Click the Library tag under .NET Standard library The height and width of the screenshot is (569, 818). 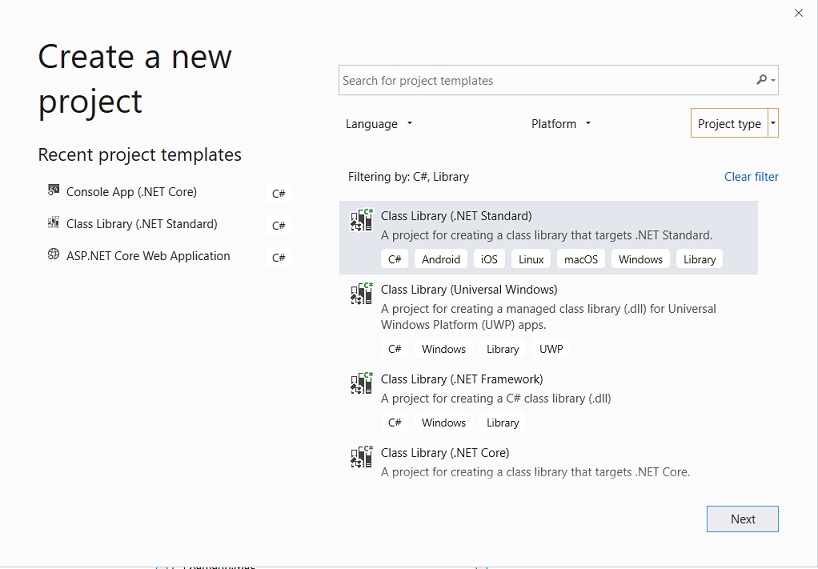[x=699, y=259]
